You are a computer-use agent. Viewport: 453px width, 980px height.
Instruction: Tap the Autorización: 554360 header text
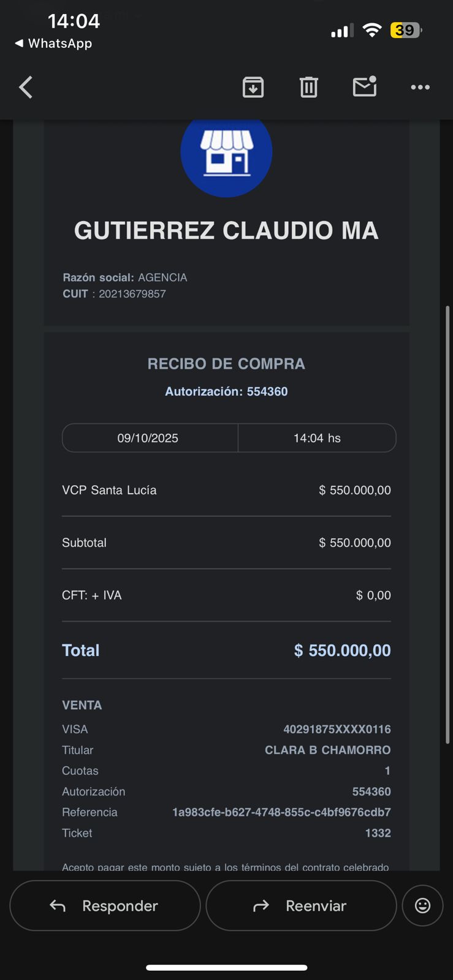point(226,391)
